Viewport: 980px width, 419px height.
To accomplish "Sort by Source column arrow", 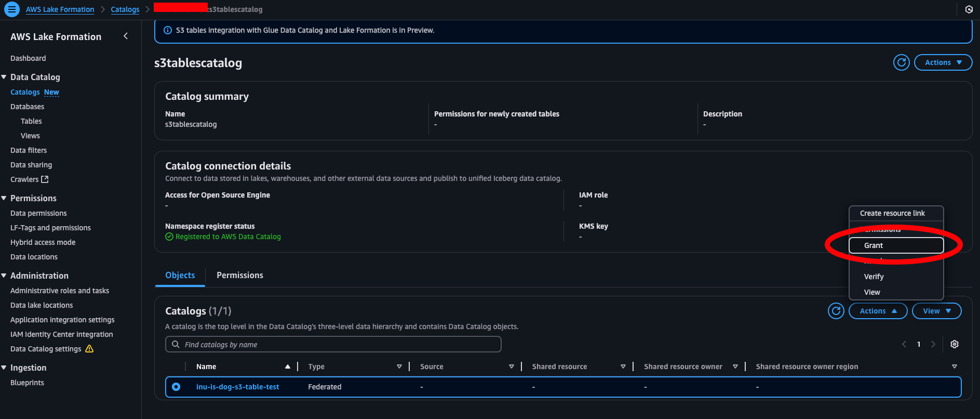I will pos(512,366).
